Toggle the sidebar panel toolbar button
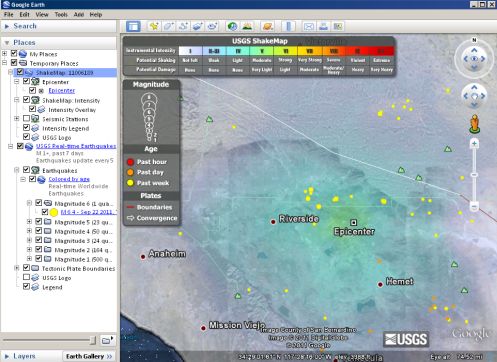Screen dimensions: 497x362 point(133,26)
